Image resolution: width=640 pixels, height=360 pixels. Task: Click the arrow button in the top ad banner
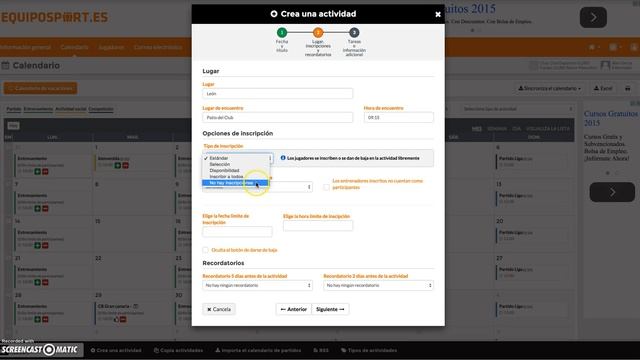click(x=593, y=18)
